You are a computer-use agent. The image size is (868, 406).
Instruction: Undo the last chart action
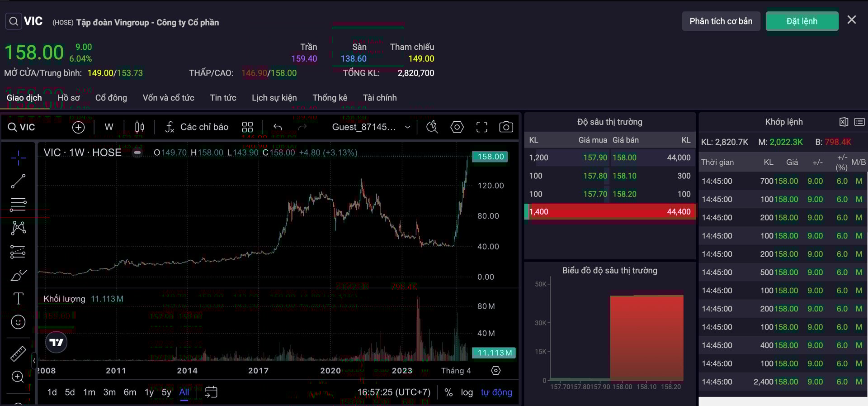click(x=278, y=127)
